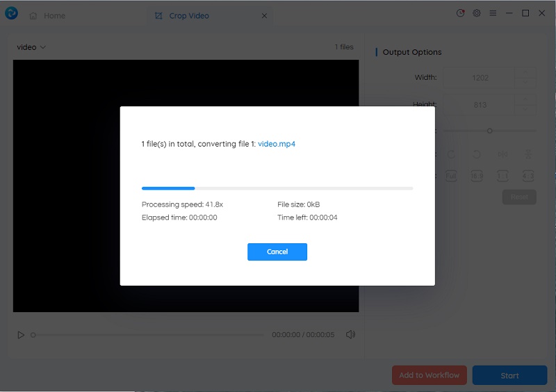Select the Full aspect ratio
This screenshot has width=556, height=392.
point(451,176)
